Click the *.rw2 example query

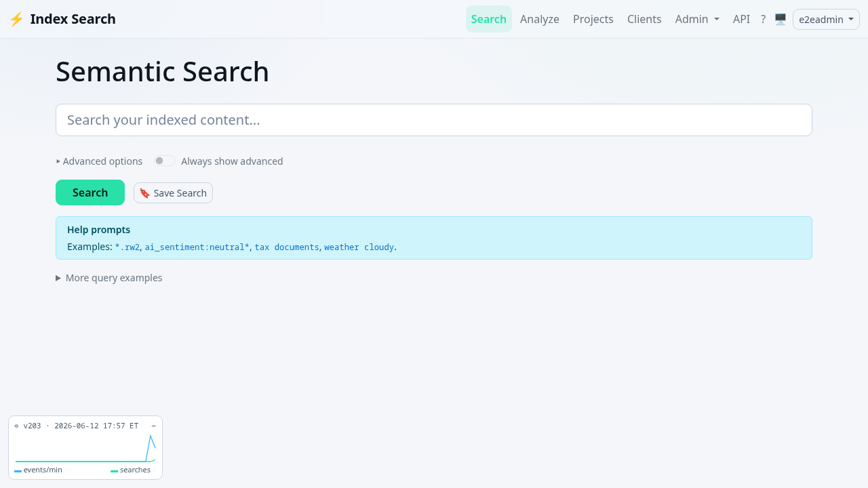coord(127,247)
